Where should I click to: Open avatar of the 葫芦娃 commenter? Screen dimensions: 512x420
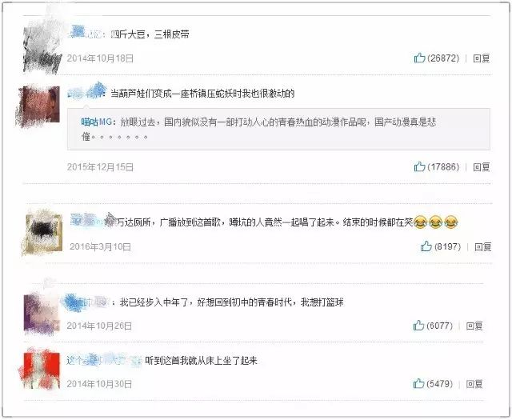(x=38, y=106)
